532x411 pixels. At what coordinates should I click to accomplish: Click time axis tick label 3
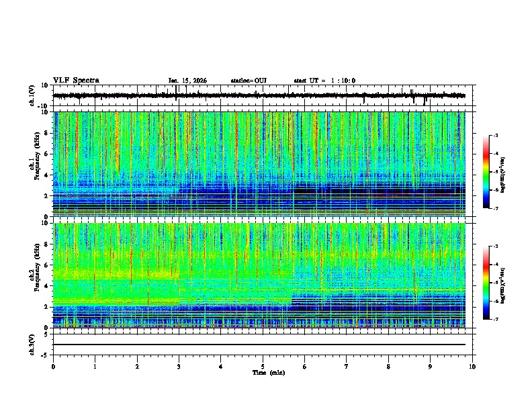pos(179,367)
